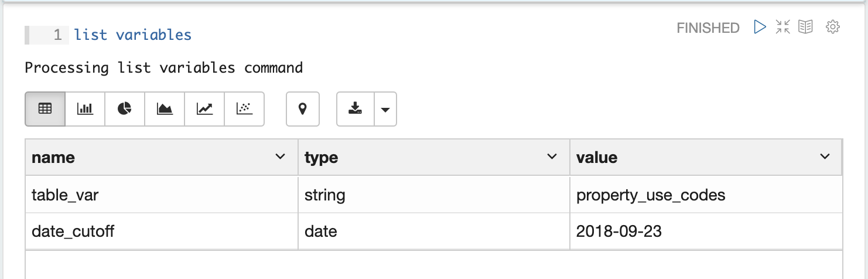Click into the list variables code line

[133, 35]
